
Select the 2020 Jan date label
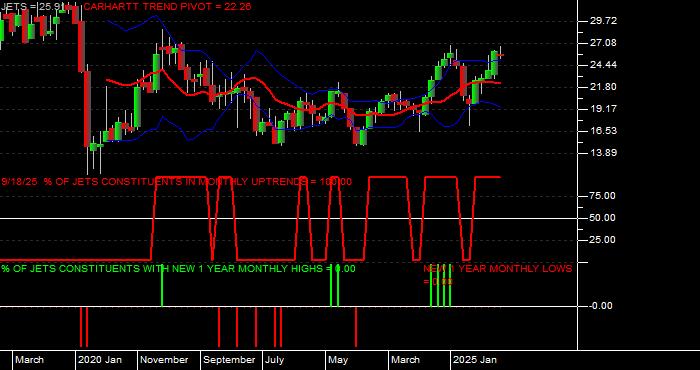(x=100, y=360)
